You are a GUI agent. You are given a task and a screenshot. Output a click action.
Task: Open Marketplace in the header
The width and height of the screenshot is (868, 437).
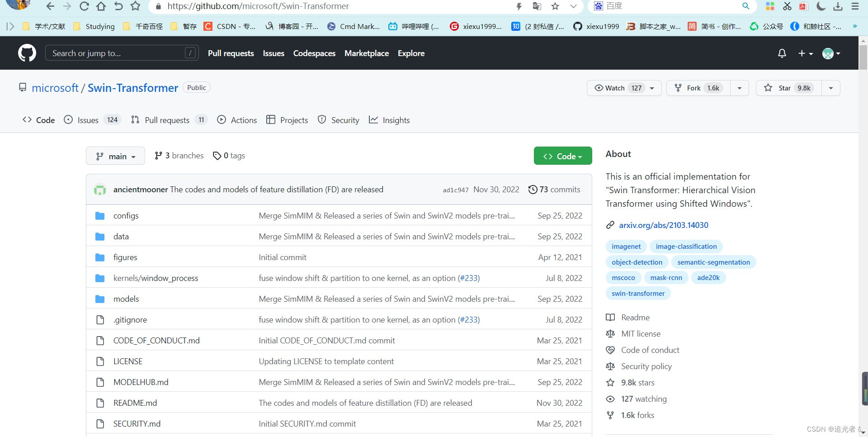pos(367,53)
